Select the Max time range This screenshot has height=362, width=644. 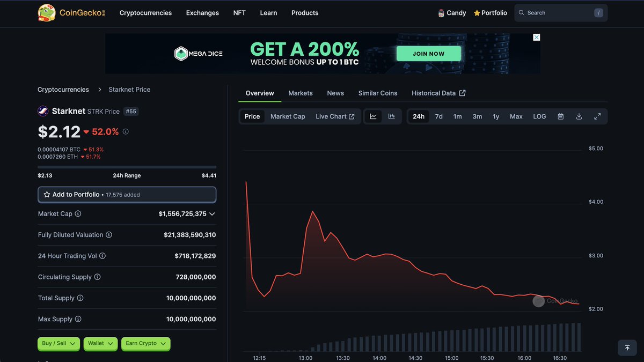coord(516,116)
